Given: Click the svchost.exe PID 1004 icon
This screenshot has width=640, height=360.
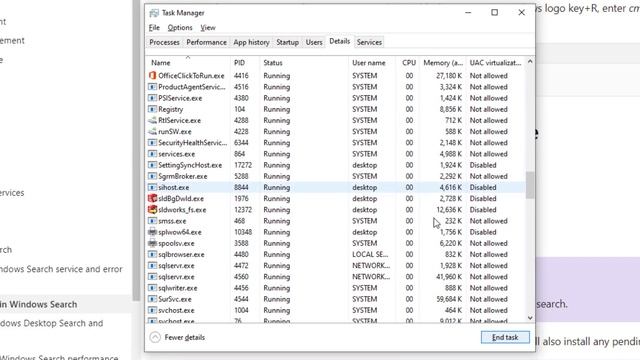Looking at the screenshot, I should (152, 310).
